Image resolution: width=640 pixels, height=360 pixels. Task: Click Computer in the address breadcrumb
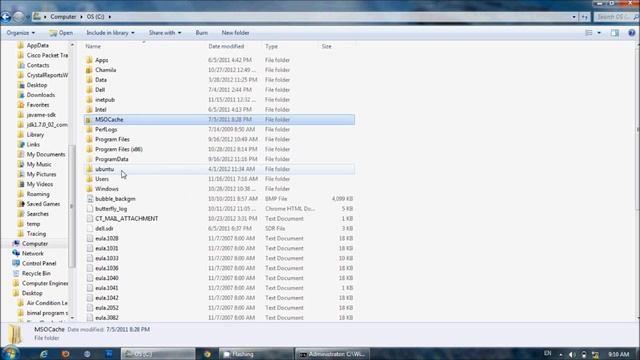click(63, 17)
